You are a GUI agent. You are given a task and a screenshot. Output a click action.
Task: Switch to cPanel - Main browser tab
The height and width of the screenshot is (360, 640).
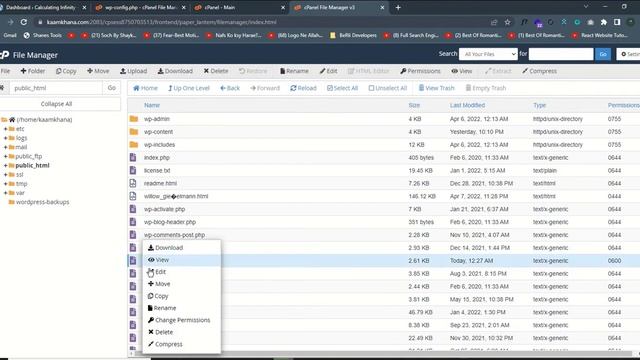[x=239, y=7]
